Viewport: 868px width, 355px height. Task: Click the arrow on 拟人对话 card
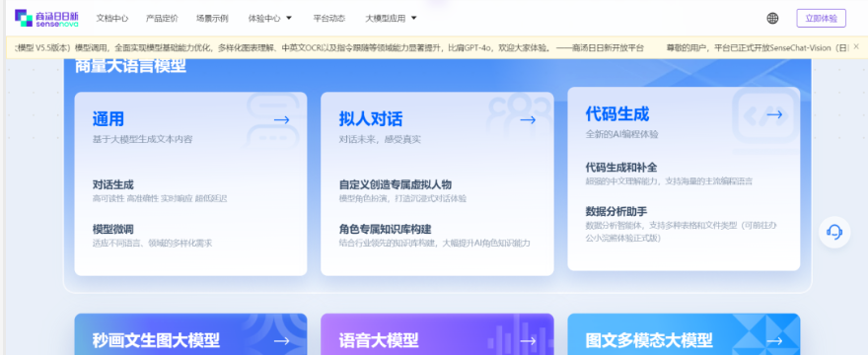pyautogui.click(x=528, y=119)
